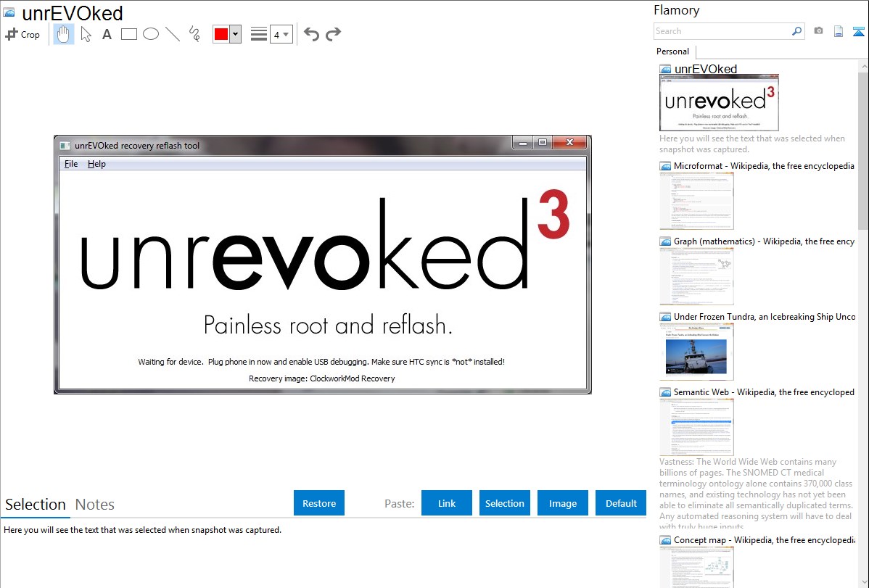Undo the last annotation

311,34
